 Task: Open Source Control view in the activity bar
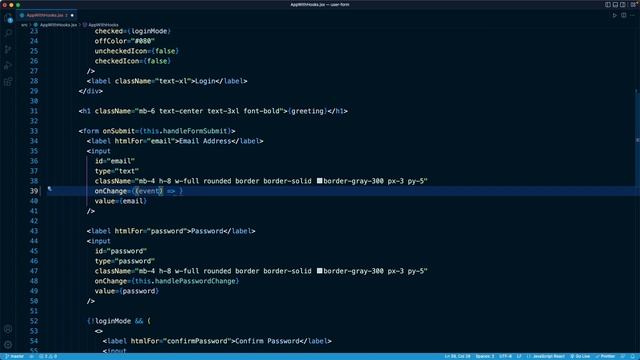point(8,49)
